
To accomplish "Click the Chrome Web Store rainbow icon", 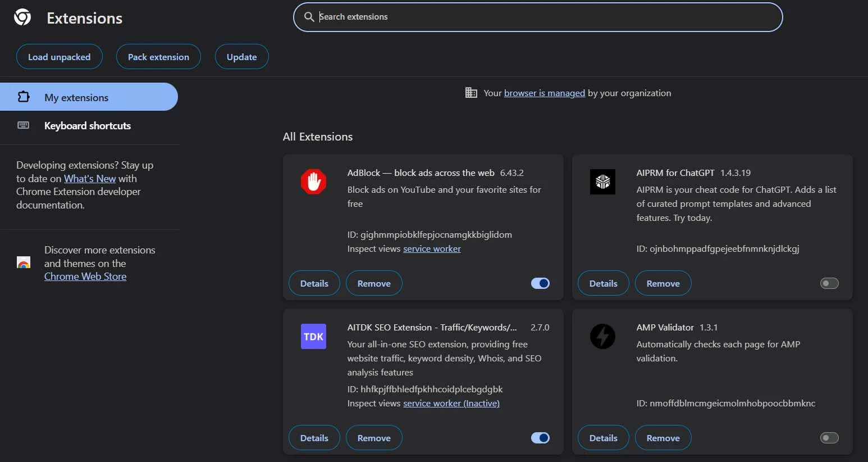I will click(24, 262).
